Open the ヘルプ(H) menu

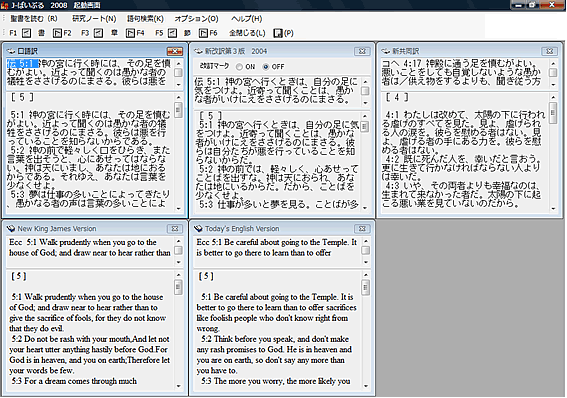pos(246,18)
